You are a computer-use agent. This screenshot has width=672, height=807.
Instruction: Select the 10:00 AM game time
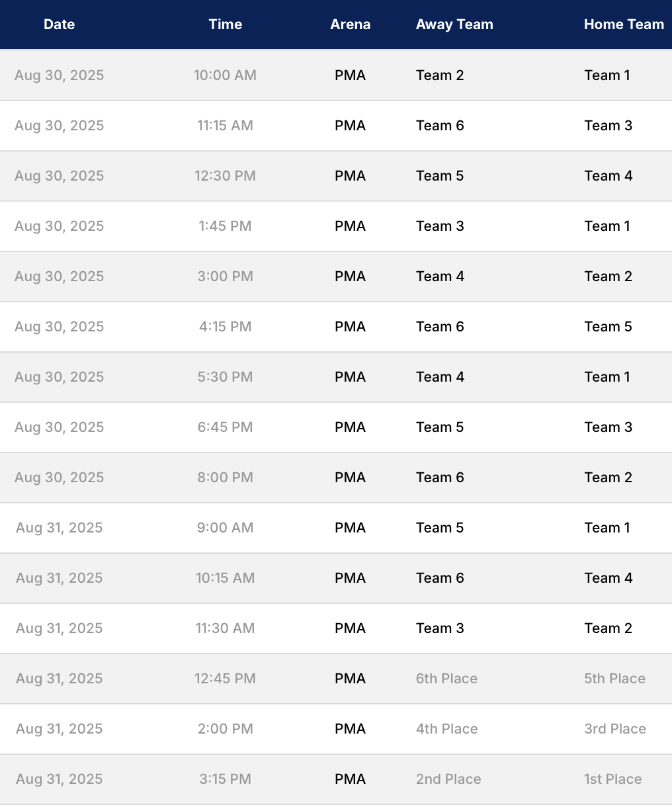(x=225, y=75)
